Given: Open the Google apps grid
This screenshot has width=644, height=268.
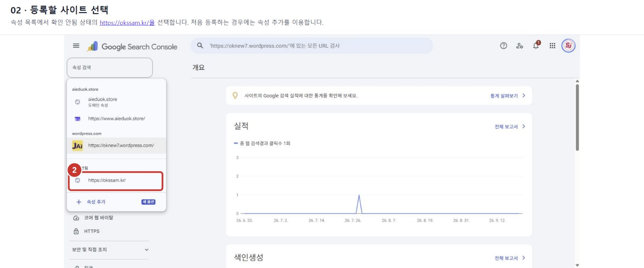Looking at the screenshot, I should 552,46.
